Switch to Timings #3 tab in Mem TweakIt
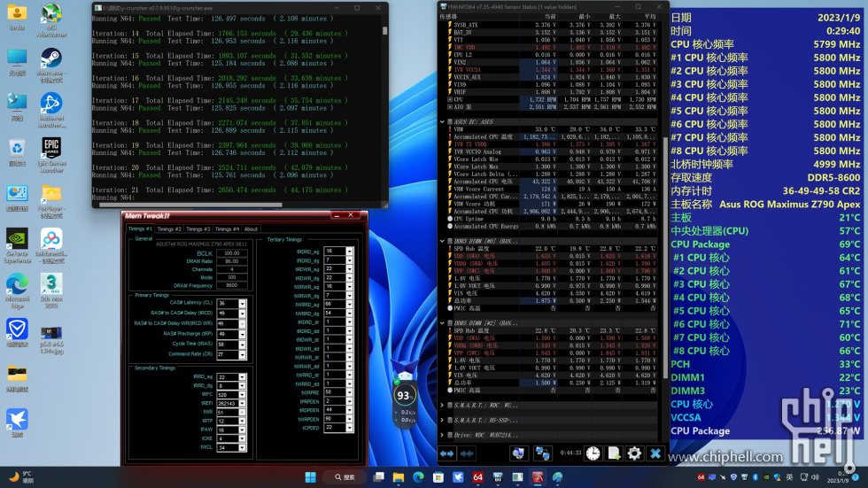868x488 pixels. 198,229
